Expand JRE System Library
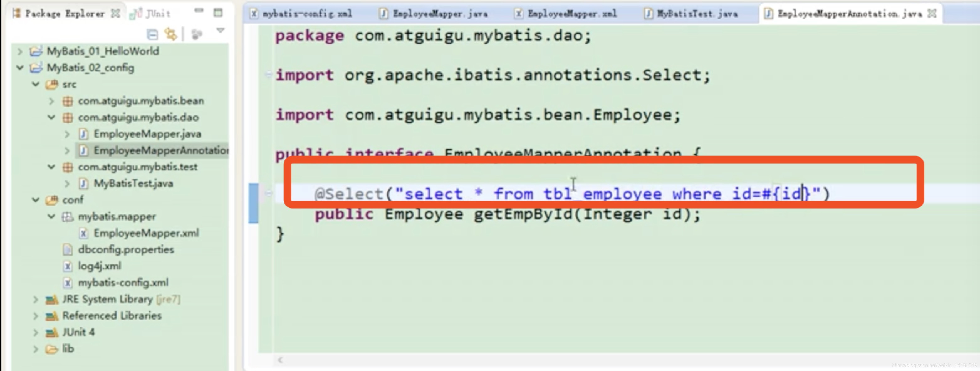 pos(36,299)
